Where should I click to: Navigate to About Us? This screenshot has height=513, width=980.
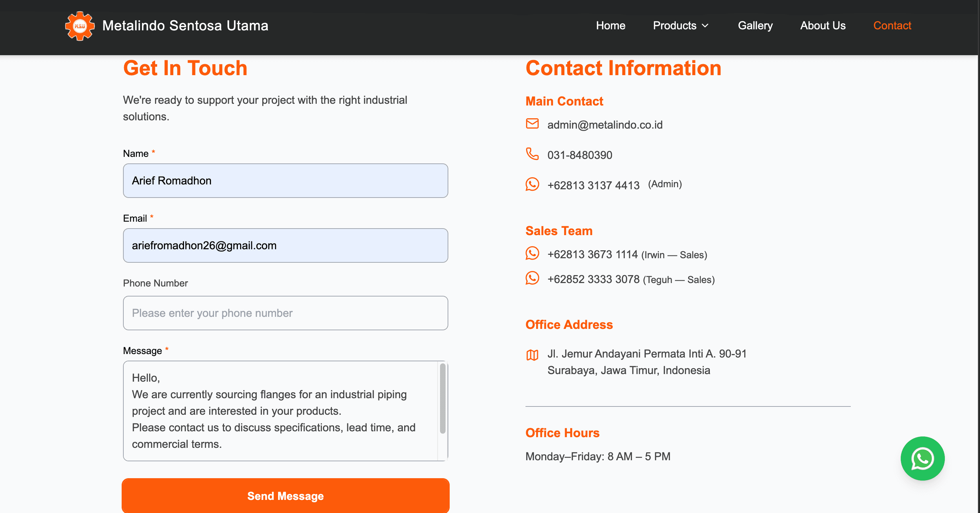(823, 26)
